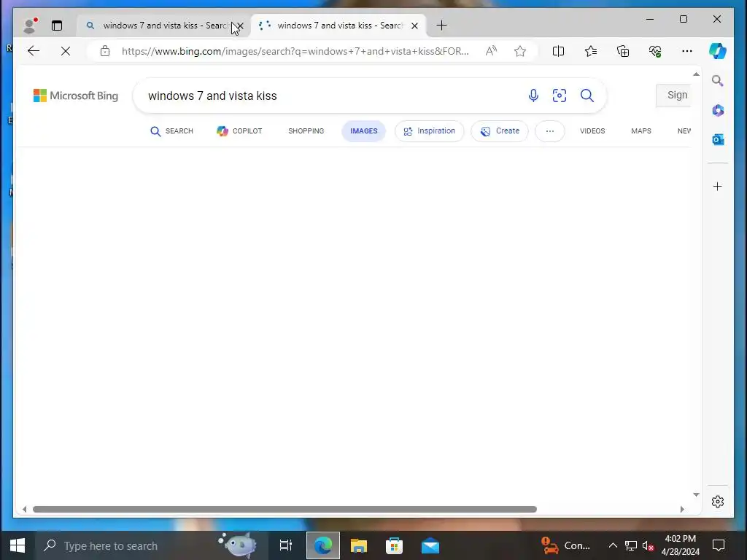This screenshot has width=747, height=560.
Task: Open the 4:02 PM clock calendar
Action: [x=681, y=545]
